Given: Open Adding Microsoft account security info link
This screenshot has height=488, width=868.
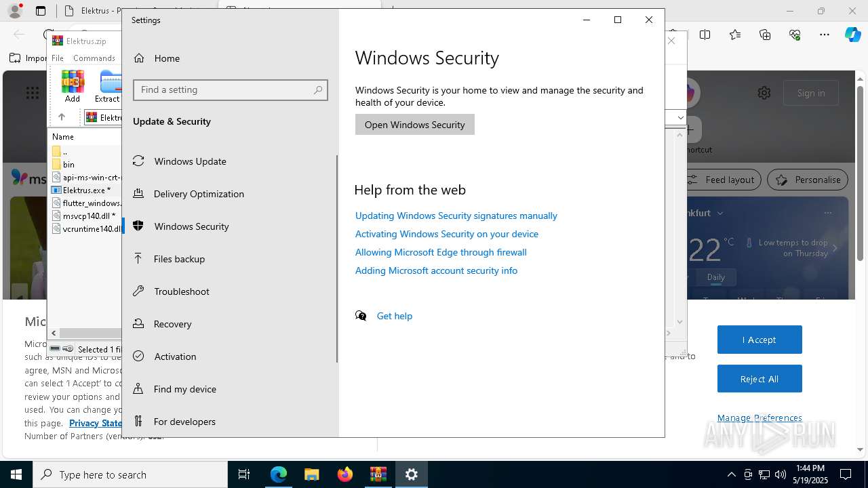Looking at the screenshot, I should (x=436, y=270).
